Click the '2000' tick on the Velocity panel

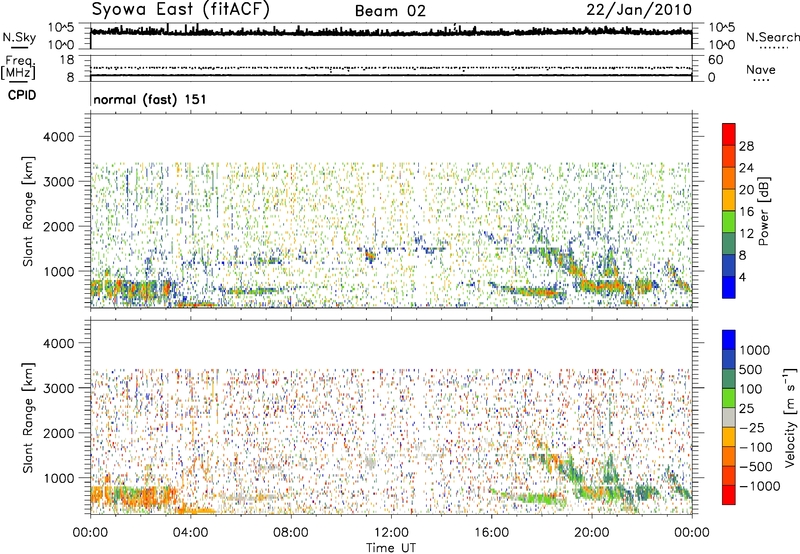(59, 433)
